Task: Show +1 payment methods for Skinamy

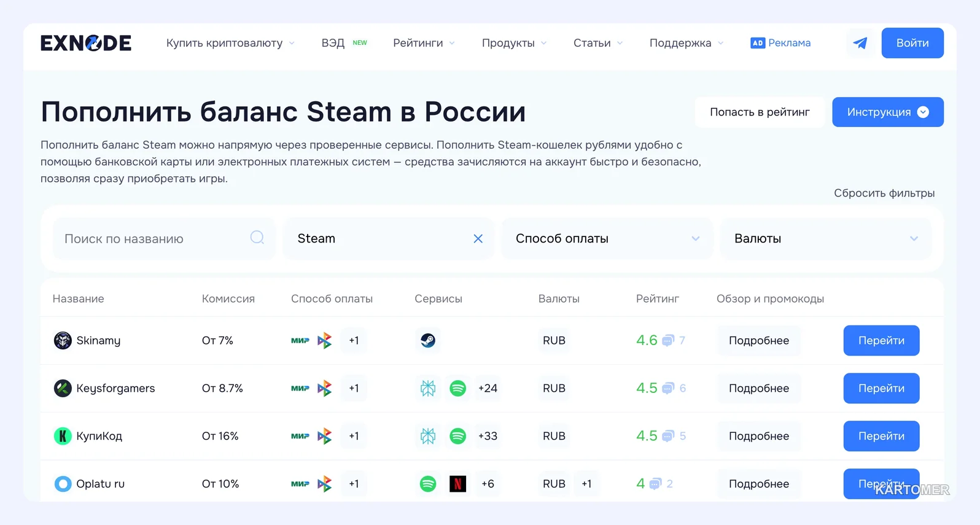Action: pyautogui.click(x=354, y=340)
